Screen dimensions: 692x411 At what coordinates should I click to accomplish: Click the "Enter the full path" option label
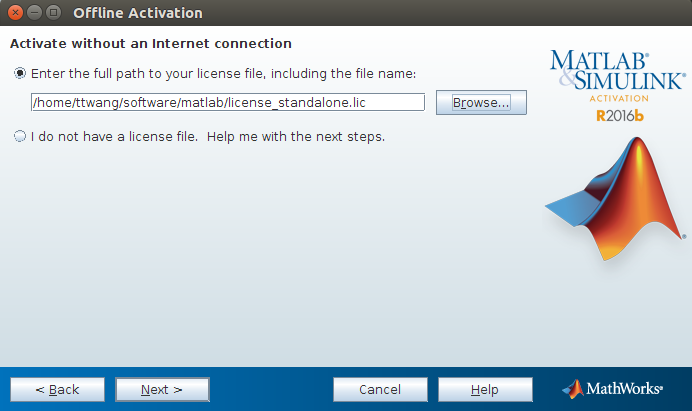point(223,73)
